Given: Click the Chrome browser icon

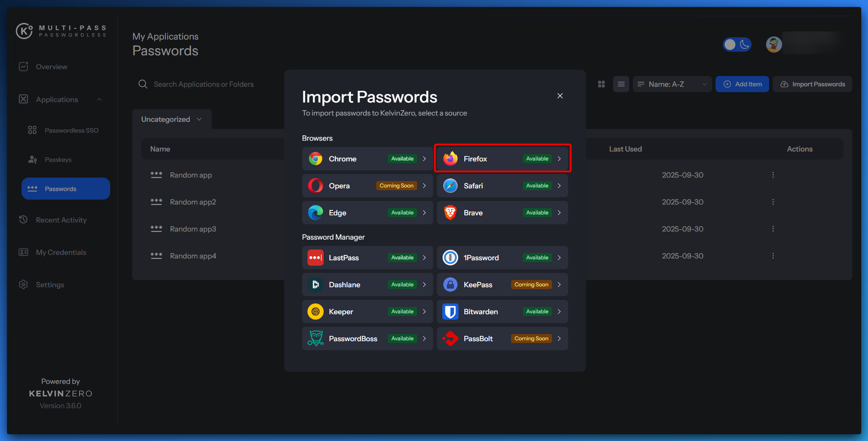Looking at the screenshot, I should 316,159.
